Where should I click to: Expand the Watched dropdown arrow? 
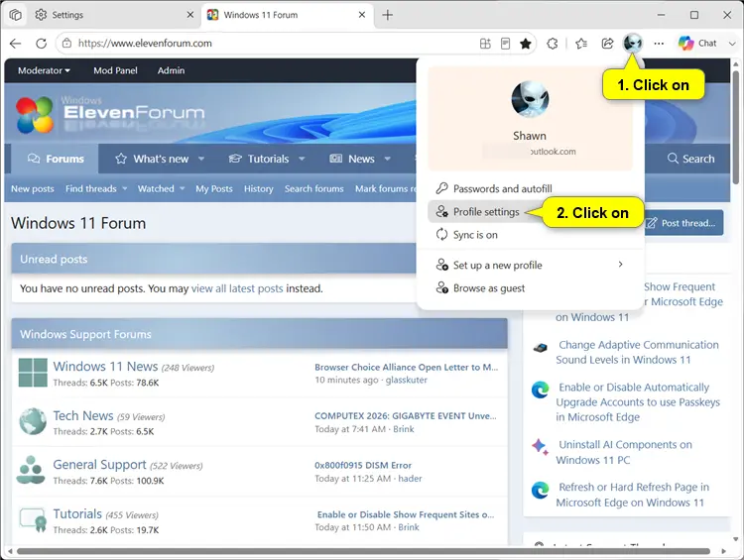click(183, 188)
